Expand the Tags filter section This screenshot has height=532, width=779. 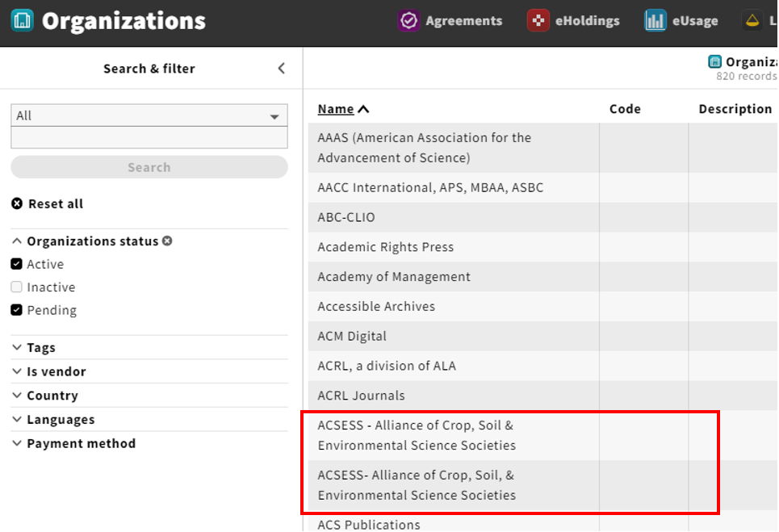pos(33,347)
